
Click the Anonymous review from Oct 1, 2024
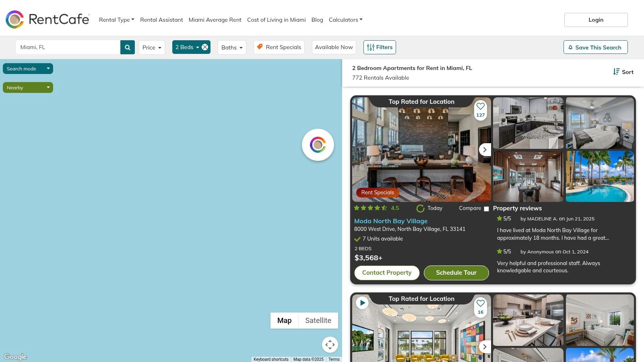coord(549,267)
